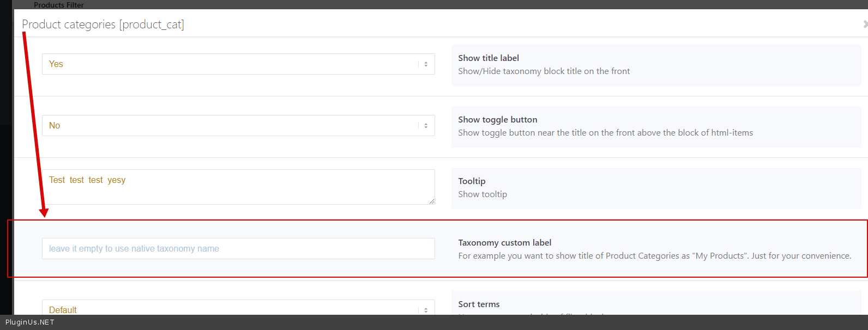The image size is (868, 330).
Task: Click the Product categories [product_cat] title
Action: click(x=103, y=25)
